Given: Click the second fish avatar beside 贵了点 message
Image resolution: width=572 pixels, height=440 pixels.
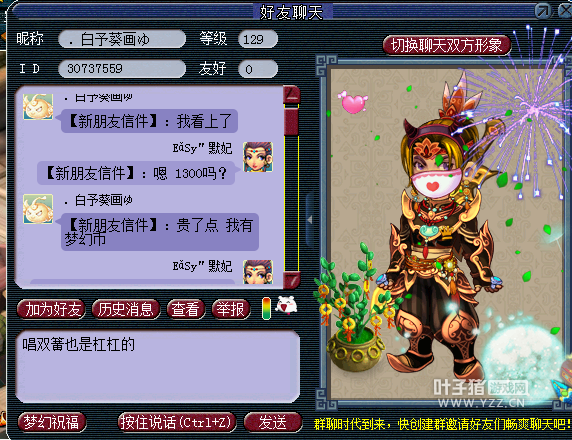Looking at the screenshot, I should coord(38,209).
